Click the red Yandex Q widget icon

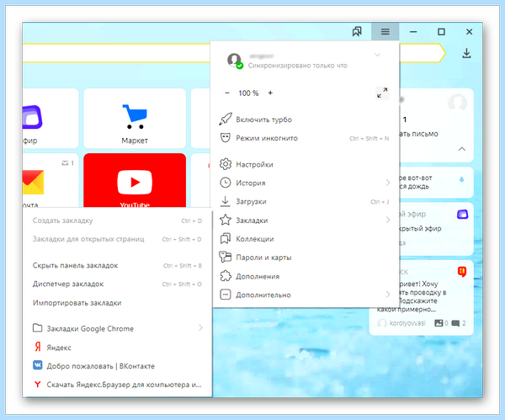click(462, 272)
